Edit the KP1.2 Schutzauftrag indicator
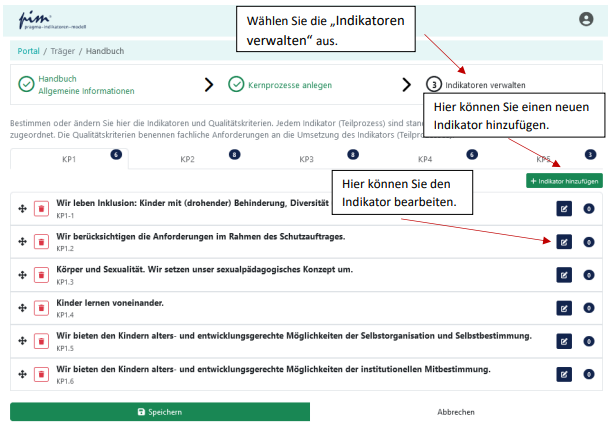Viewport: 611px width, 429px height. click(x=564, y=242)
